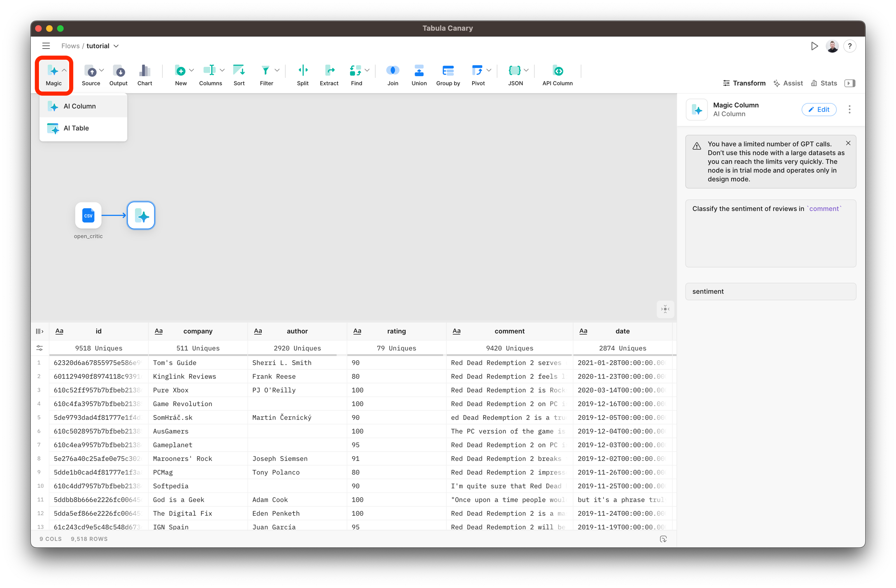Select the Extract tool icon
896x588 pixels.
pos(329,71)
